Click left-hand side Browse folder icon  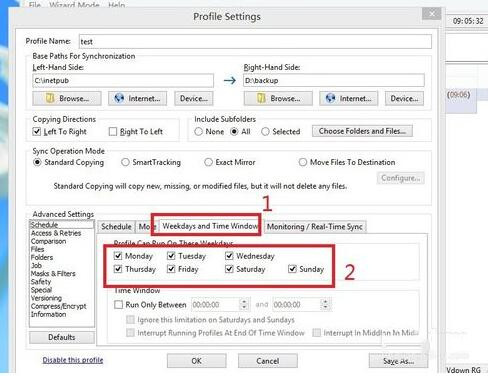coord(50,98)
